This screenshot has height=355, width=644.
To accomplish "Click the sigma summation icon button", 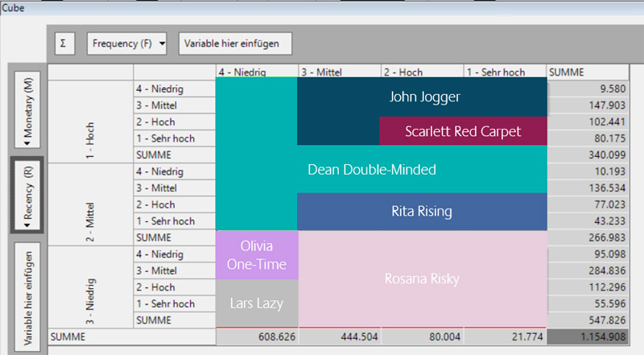I will pos(64,43).
